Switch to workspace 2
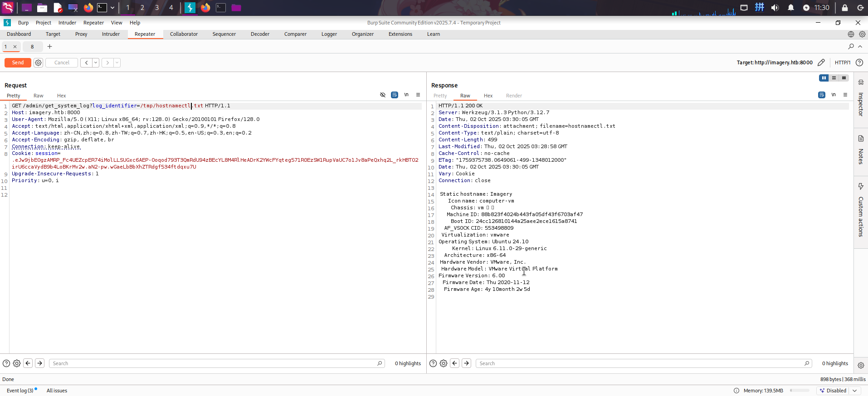 [x=142, y=8]
